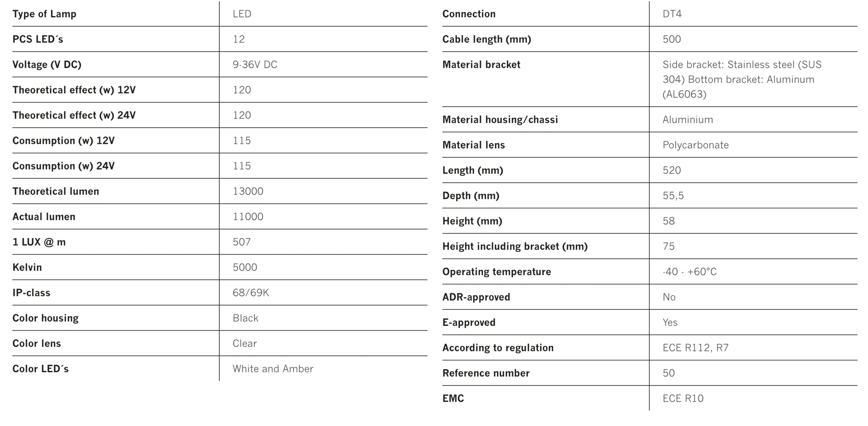
Task: Click the Actual lumen value 11000
Action: coord(248,217)
